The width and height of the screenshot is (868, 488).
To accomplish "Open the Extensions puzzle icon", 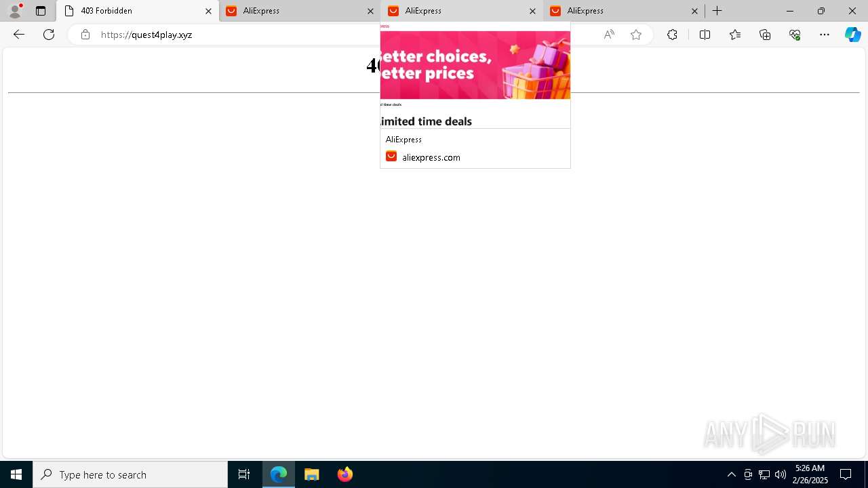I will 672,35.
